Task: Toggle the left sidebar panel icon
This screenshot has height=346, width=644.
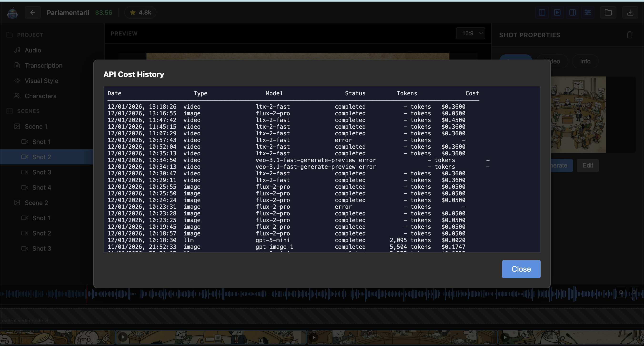Action: (542, 12)
